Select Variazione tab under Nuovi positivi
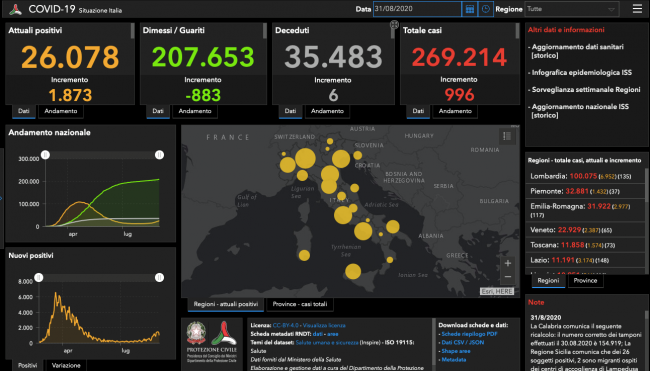Image resolution: width=650 pixels, height=371 pixels. coord(66,366)
